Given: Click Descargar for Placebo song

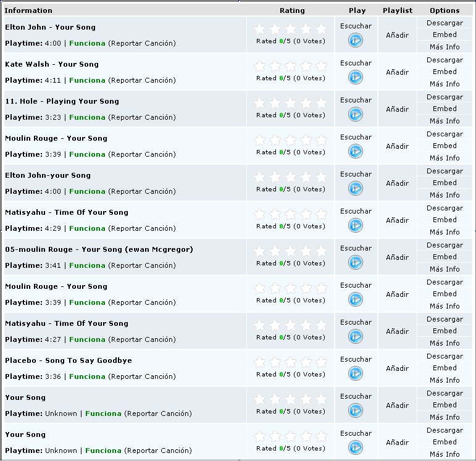Looking at the screenshot, I should [445, 356].
